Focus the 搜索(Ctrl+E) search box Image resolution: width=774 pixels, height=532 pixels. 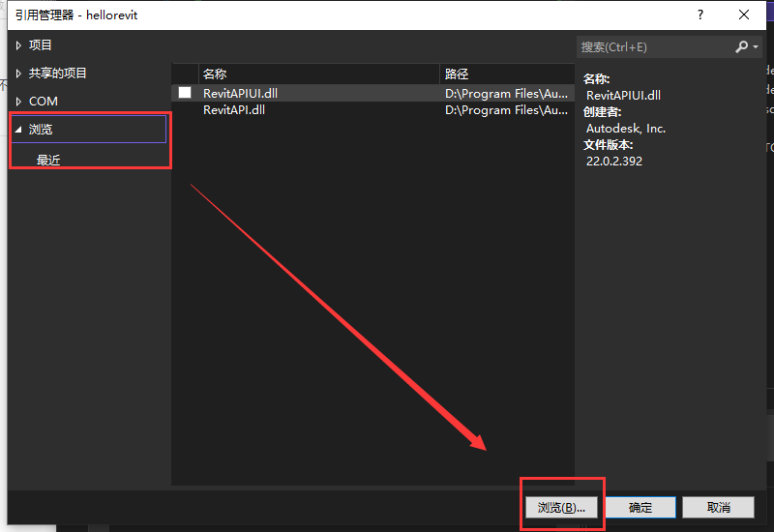coord(654,47)
